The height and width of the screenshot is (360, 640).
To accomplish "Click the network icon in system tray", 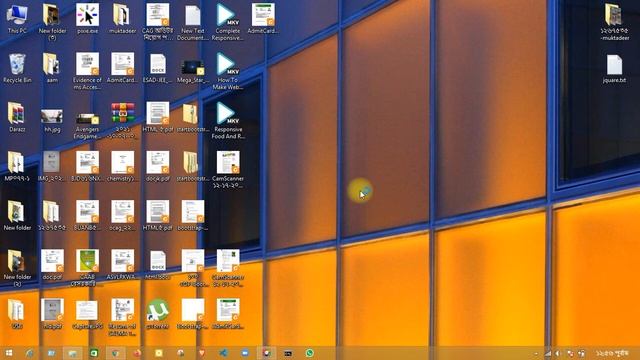I will click(x=548, y=353).
